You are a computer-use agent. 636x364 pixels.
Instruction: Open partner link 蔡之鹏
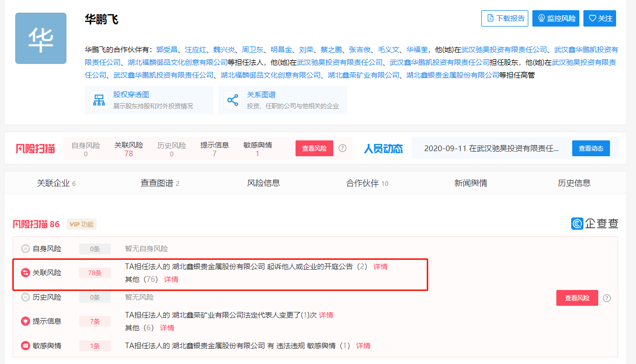[x=331, y=50]
